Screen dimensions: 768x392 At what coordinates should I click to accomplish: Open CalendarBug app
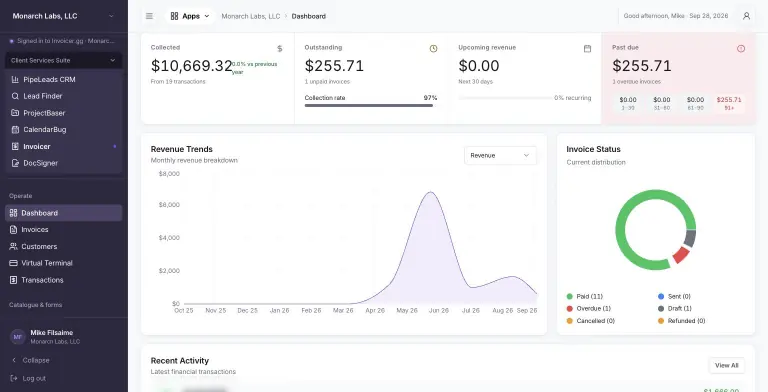64,129
